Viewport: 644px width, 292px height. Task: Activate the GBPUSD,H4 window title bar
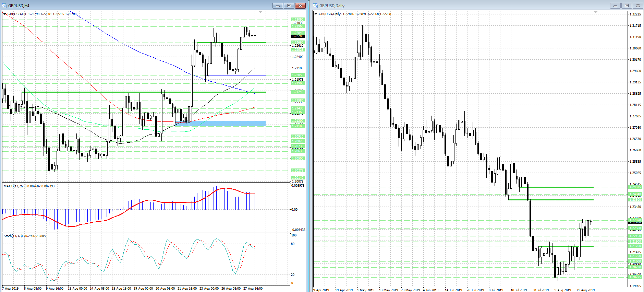point(137,5)
